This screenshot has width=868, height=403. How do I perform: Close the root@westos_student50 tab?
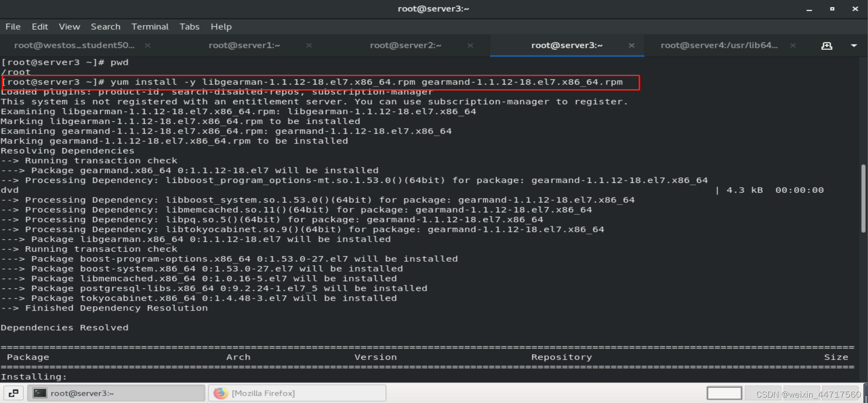[147, 45]
